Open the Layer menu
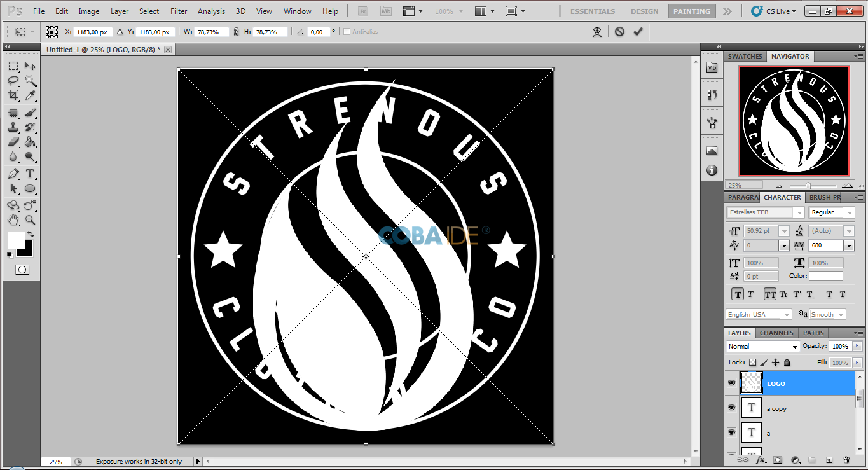This screenshot has height=470, width=868. click(x=120, y=11)
